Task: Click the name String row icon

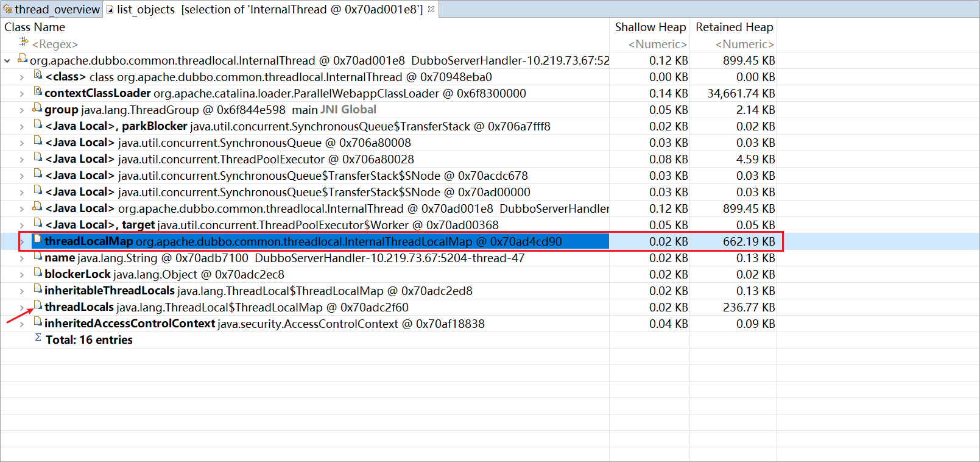Action: [38, 256]
